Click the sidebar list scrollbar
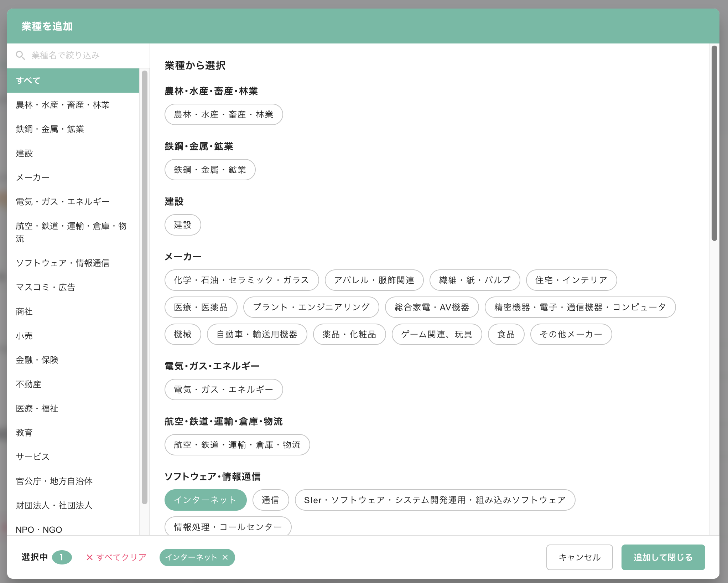 click(144, 287)
